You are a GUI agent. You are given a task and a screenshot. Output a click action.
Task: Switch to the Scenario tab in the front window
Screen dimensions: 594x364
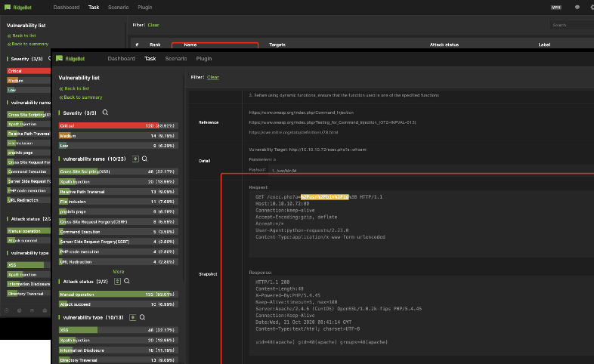[x=176, y=58]
